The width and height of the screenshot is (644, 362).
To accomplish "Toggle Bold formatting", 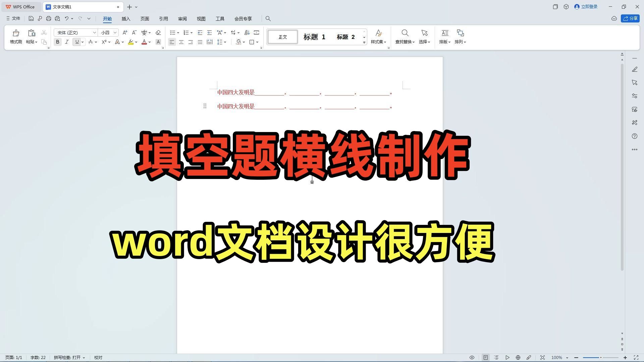I will pyautogui.click(x=58, y=42).
